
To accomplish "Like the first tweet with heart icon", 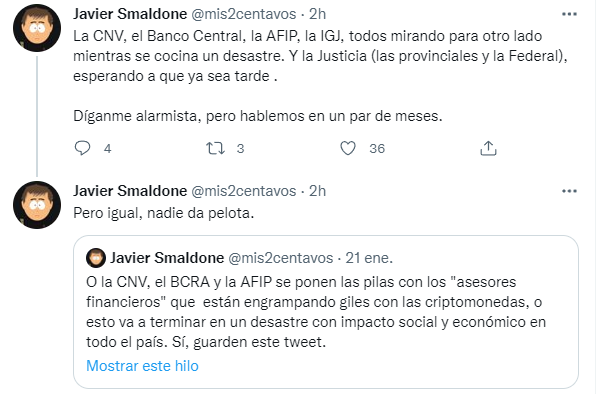I will click(x=348, y=148).
